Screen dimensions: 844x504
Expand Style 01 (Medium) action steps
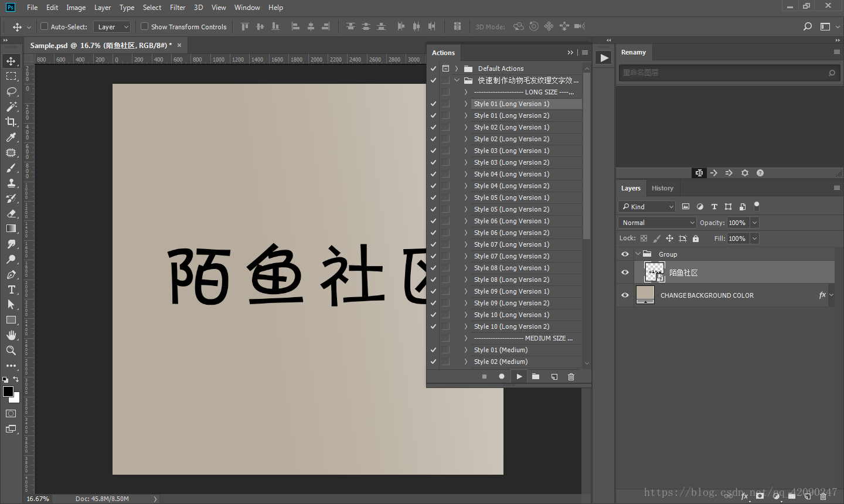pyautogui.click(x=466, y=350)
